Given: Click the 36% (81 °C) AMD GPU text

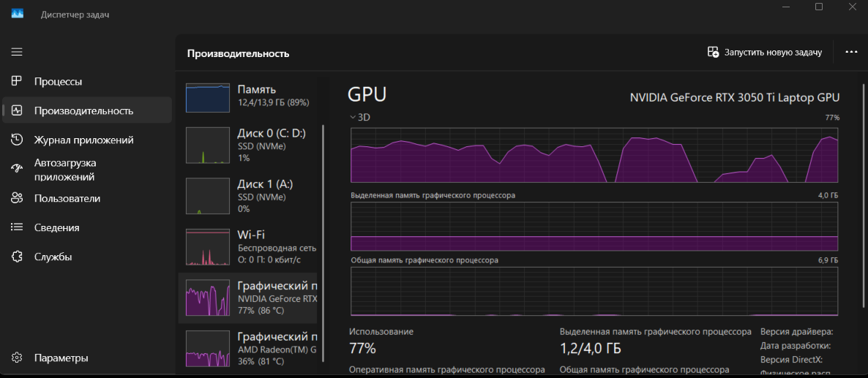Looking at the screenshot, I should [x=261, y=361].
